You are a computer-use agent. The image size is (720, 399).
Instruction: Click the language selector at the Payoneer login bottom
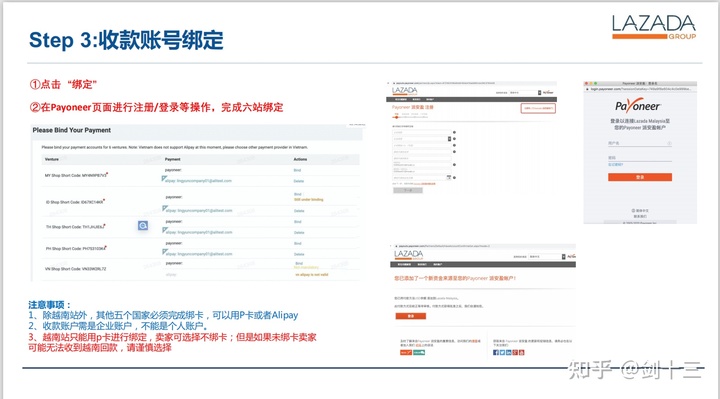click(640, 210)
